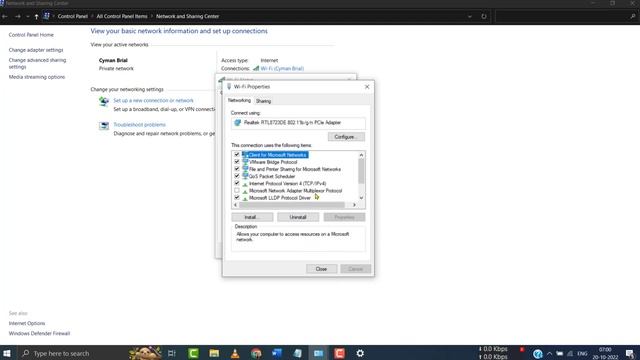640x360 pixels.
Task: Click the Start button on the taskbar
Action: [x=7, y=353]
